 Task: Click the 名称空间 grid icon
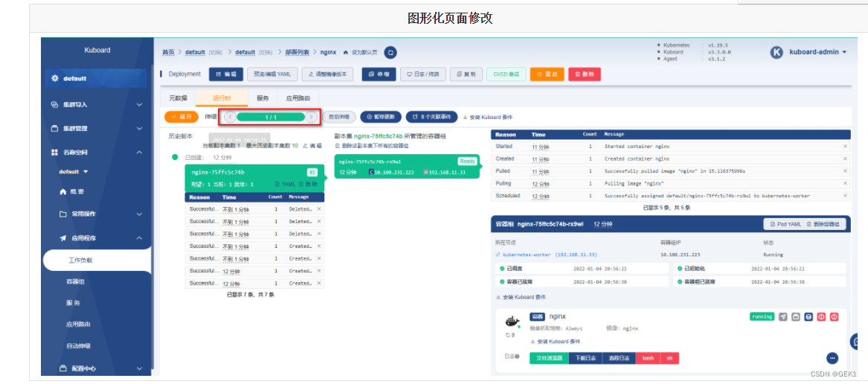pyautogui.click(x=54, y=152)
